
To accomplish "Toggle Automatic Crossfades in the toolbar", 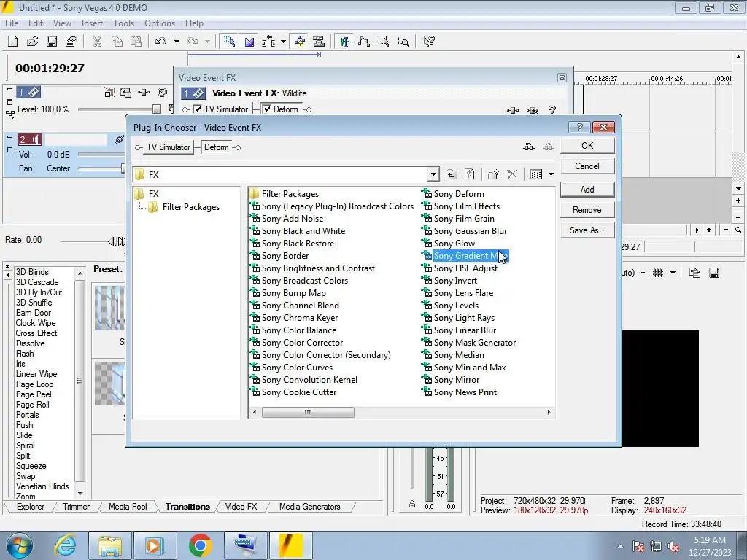I will [249, 42].
